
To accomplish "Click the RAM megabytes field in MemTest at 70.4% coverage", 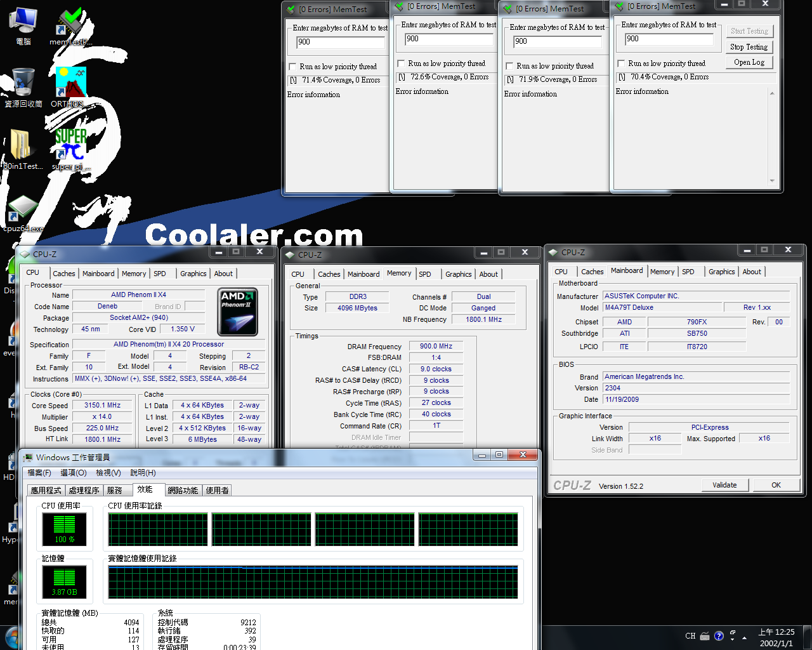I will (669, 39).
